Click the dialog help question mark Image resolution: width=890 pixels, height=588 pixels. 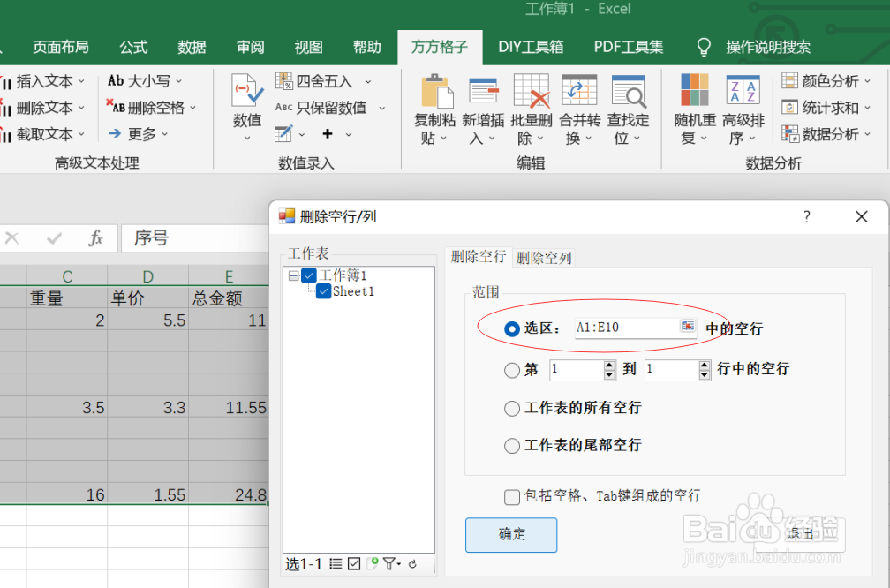click(807, 217)
